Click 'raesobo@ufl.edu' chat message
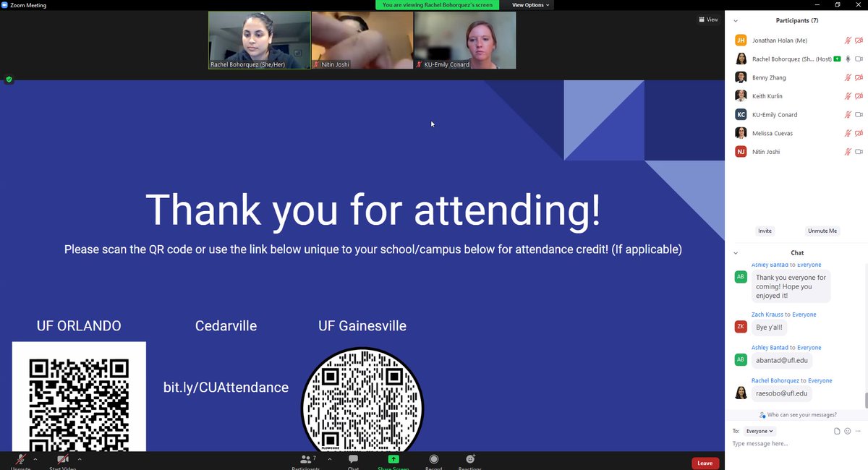This screenshot has height=470, width=868. 781,393
